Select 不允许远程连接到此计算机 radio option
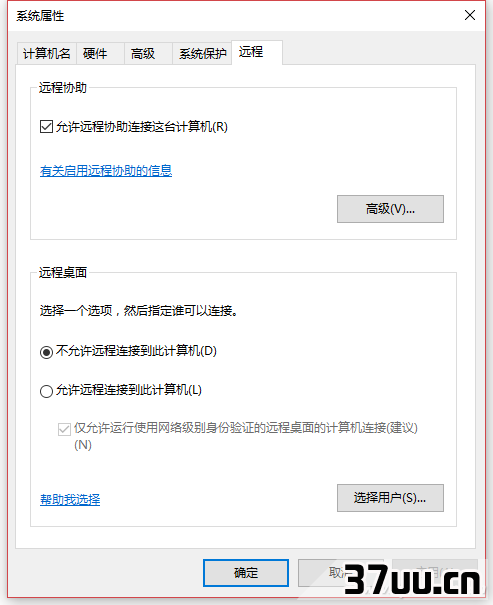The height and width of the screenshot is (605, 493). [x=46, y=352]
